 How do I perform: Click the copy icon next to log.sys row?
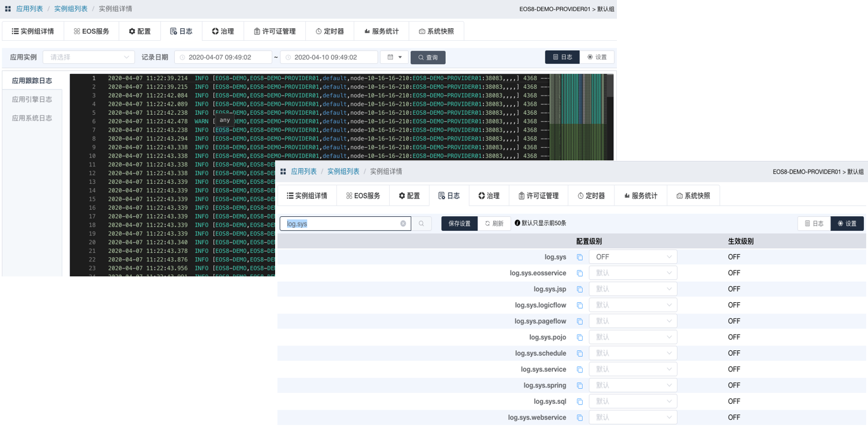click(580, 257)
